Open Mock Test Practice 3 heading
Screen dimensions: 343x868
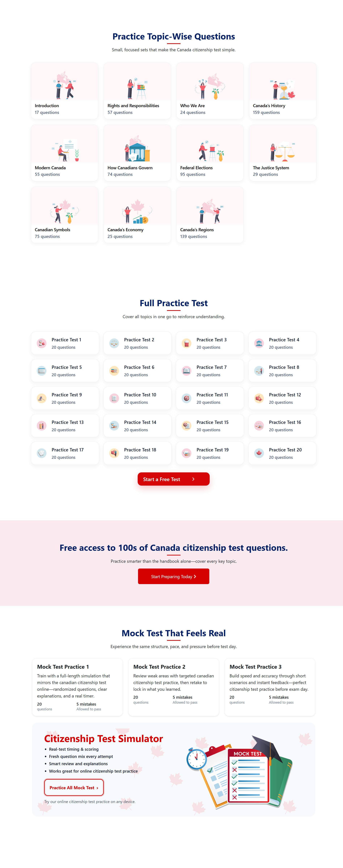[255, 666]
